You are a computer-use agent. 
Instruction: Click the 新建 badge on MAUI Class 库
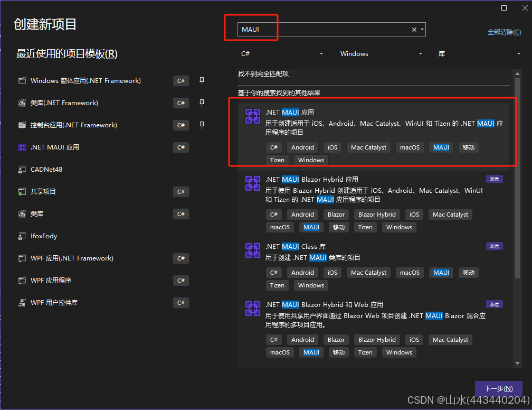495,246
